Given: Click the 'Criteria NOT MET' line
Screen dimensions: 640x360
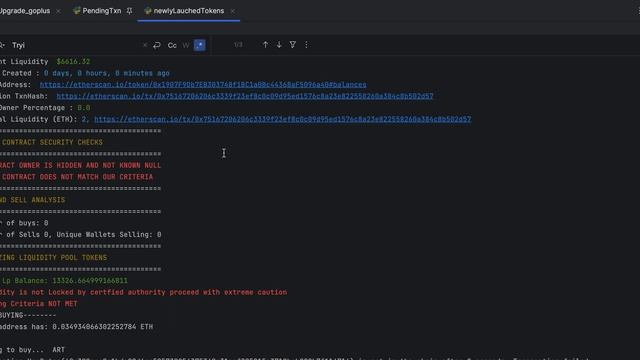Looking at the screenshot, I should tap(44, 304).
